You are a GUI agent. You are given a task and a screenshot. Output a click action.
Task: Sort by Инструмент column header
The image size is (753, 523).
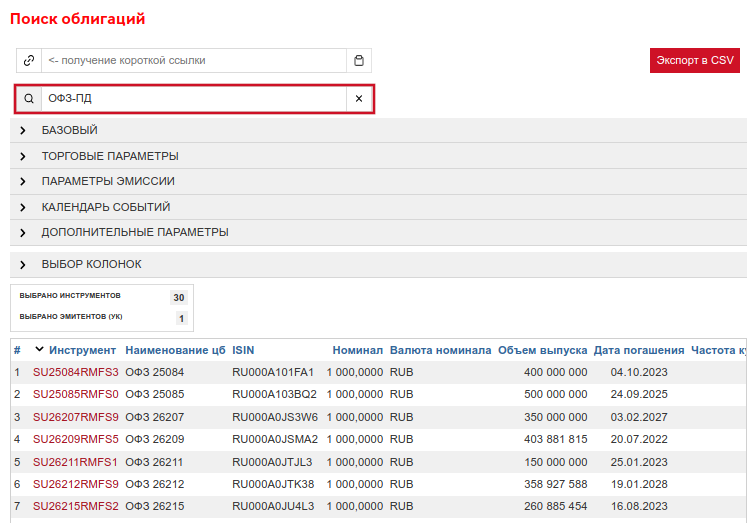click(82, 351)
